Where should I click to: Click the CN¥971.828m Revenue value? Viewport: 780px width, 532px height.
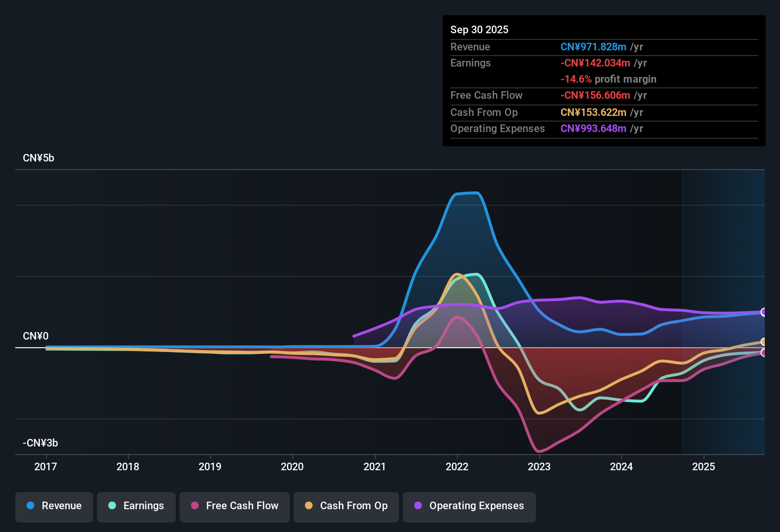(593, 47)
